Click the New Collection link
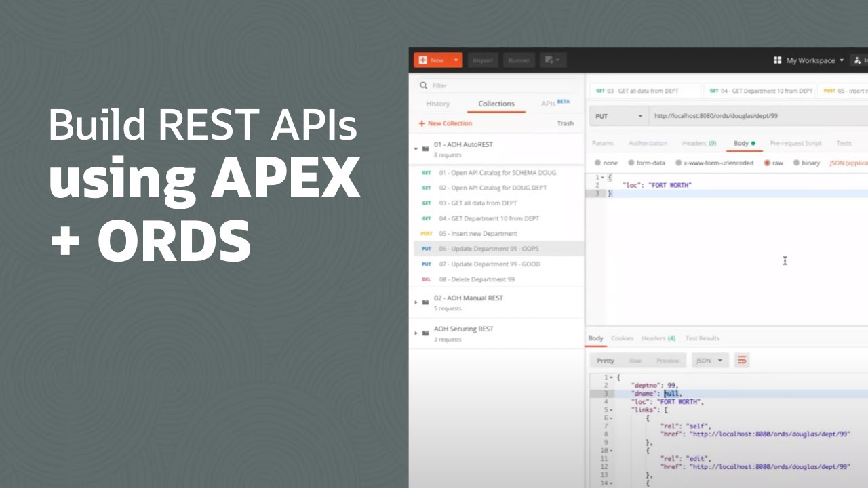868x488 pixels. [445, 123]
